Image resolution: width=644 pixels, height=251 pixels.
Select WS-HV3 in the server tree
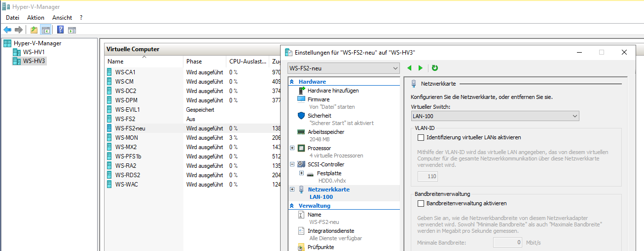(x=34, y=61)
